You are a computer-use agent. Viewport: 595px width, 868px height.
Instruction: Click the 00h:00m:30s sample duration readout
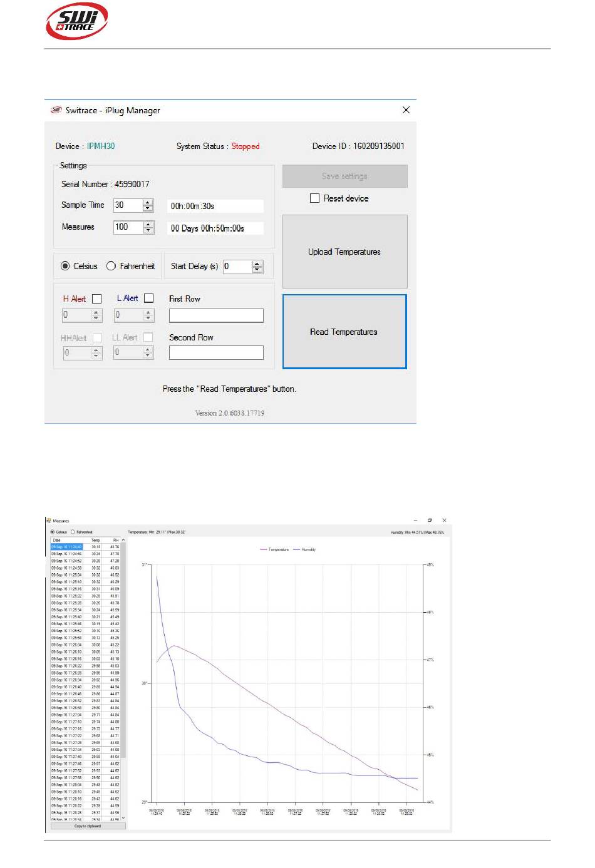(215, 206)
